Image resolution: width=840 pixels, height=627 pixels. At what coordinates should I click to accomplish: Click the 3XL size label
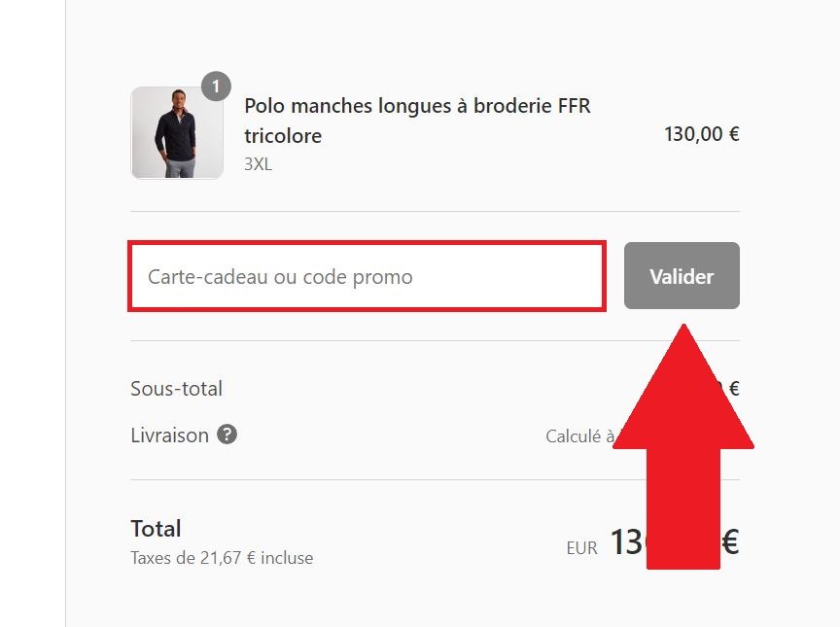(258, 164)
